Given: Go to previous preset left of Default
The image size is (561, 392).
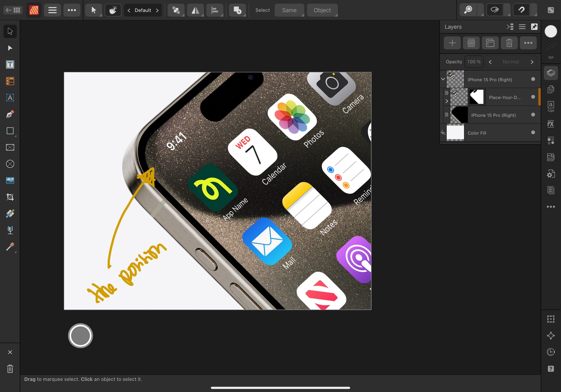Looking at the screenshot, I should [129, 10].
